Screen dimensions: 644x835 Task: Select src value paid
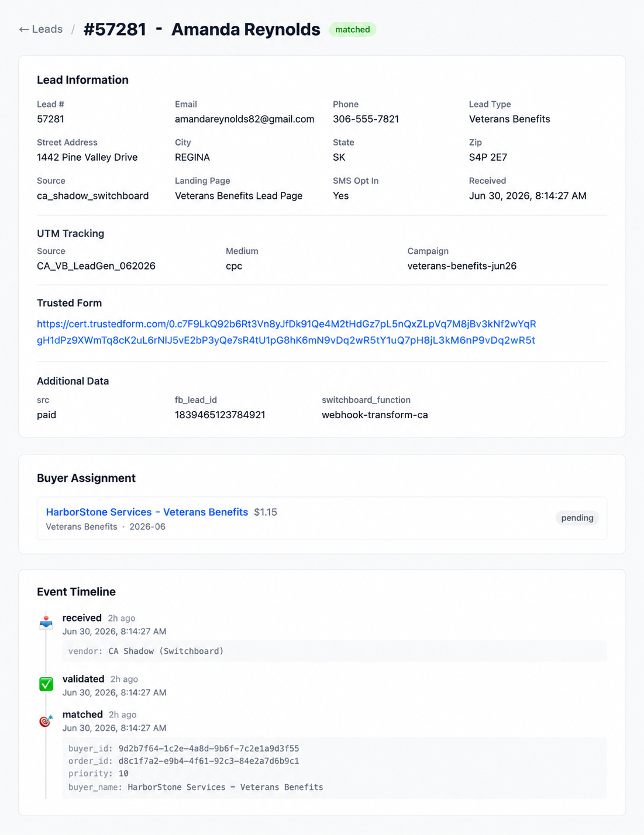46,415
